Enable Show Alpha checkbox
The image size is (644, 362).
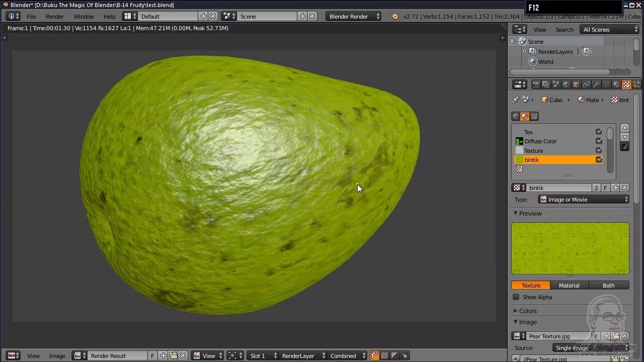pyautogui.click(x=516, y=297)
